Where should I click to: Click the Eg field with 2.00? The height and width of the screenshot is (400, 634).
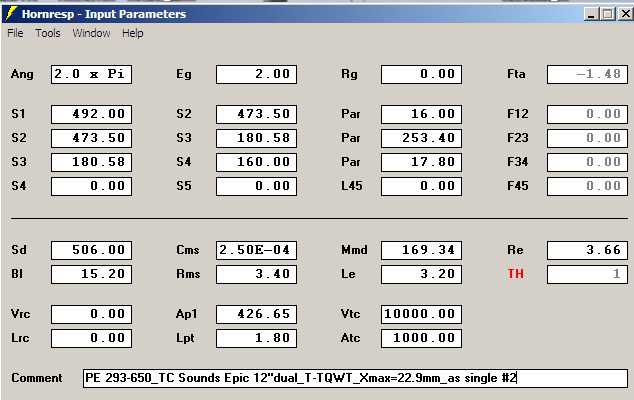point(256,74)
